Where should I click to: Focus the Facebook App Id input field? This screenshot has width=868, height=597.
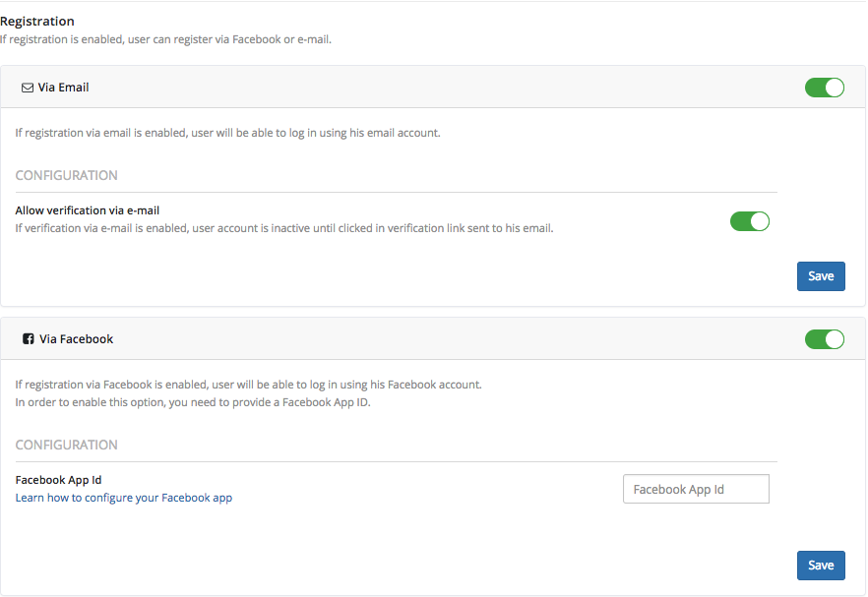pos(696,489)
